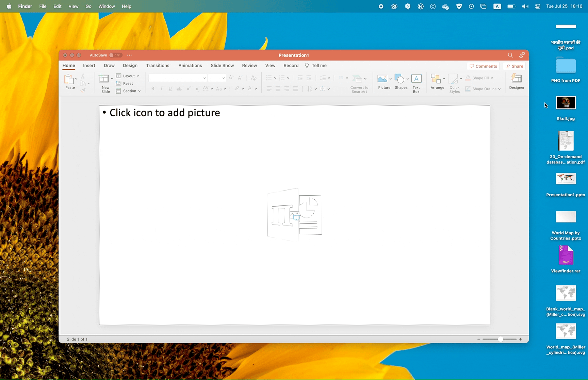
Task: Click the Paste clipboard icon
Action: point(69,79)
